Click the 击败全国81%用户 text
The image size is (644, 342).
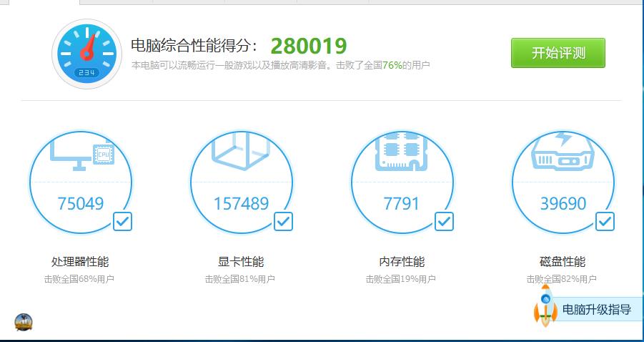pos(240,279)
